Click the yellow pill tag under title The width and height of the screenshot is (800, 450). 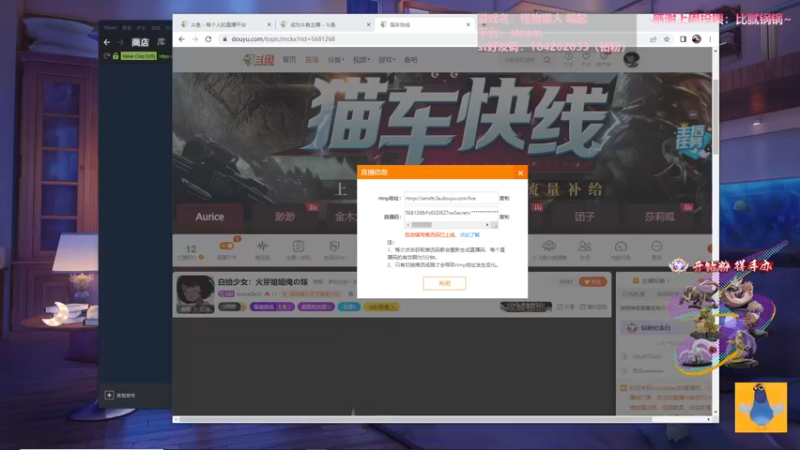point(381,307)
